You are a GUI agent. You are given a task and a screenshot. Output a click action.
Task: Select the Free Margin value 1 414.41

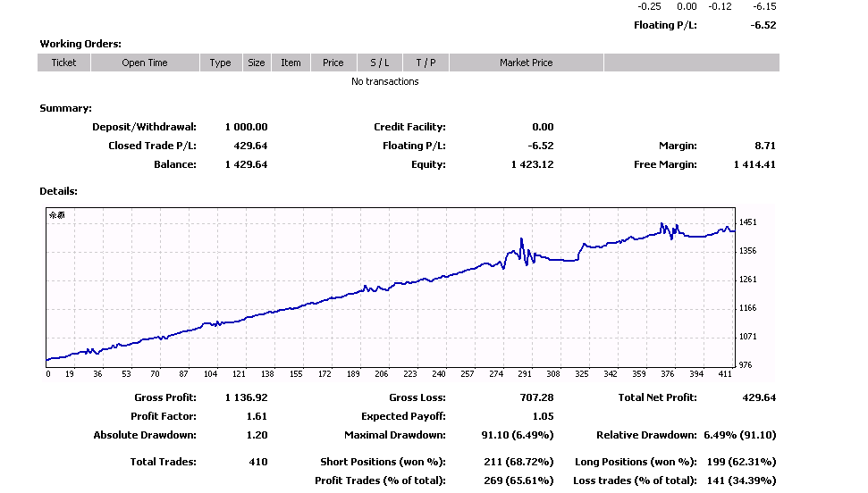click(755, 164)
